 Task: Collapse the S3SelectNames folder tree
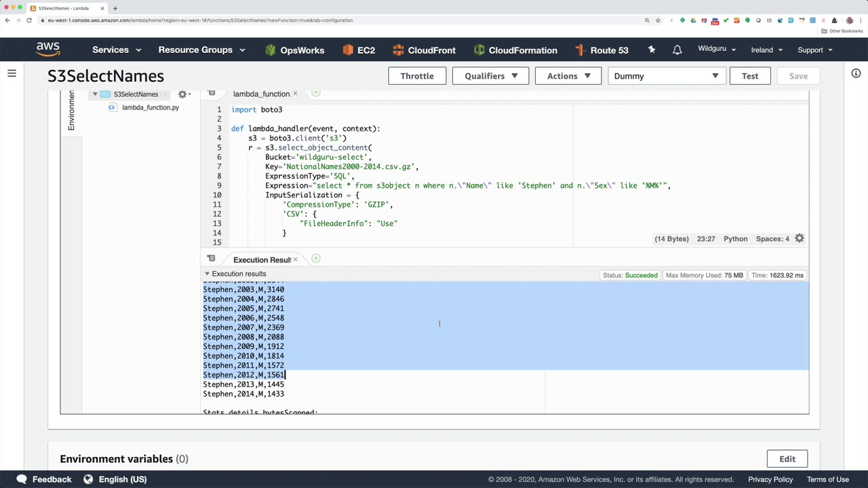96,94
